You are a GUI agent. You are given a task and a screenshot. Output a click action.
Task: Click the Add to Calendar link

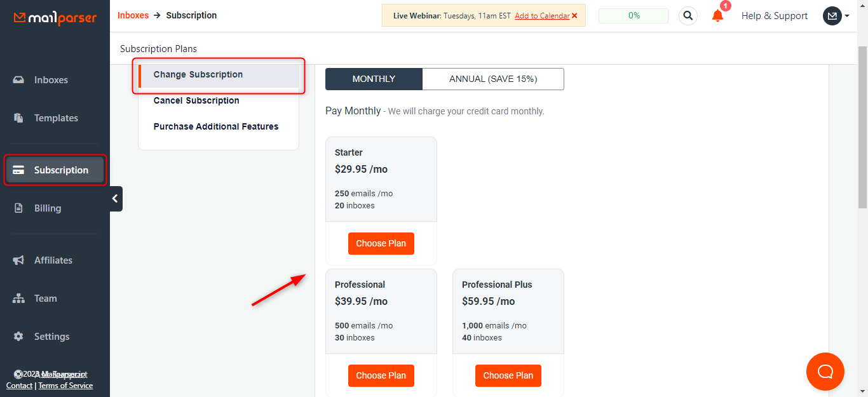(542, 16)
